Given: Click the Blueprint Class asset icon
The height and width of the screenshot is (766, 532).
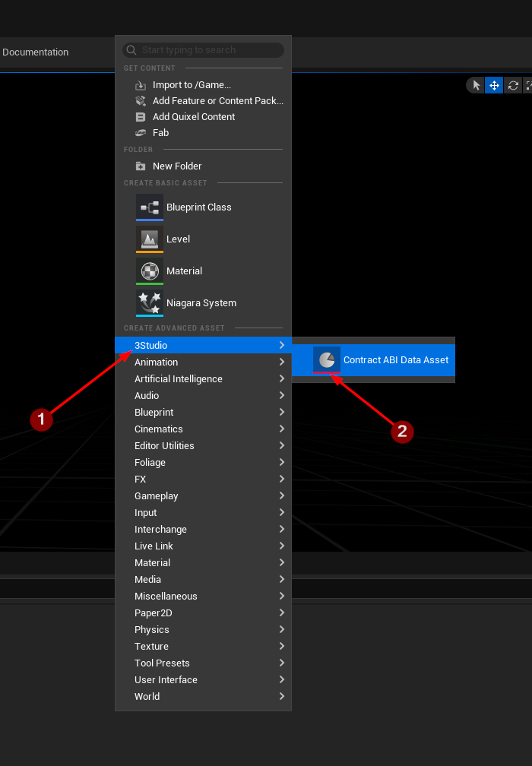Looking at the screenshot, I should pyautogui.click(x=150, y=207).
